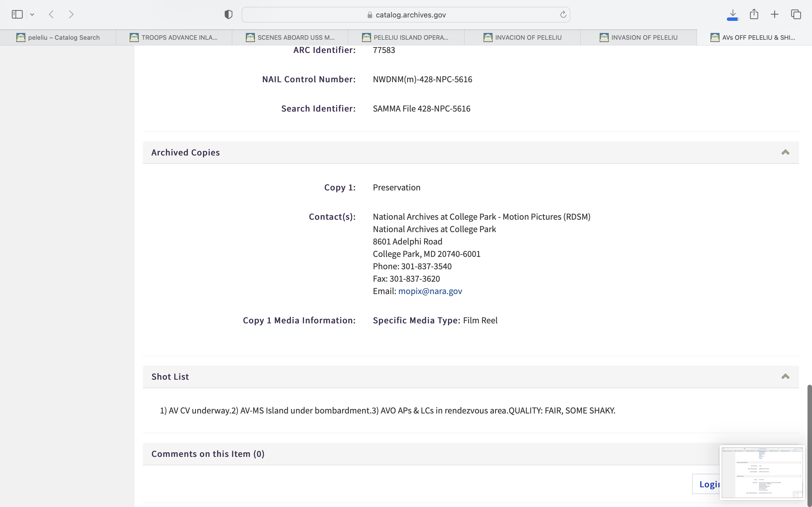This screenshot has width=812, height=507.
Task: Collapse the Shot List section
Action: pos(785,377)
